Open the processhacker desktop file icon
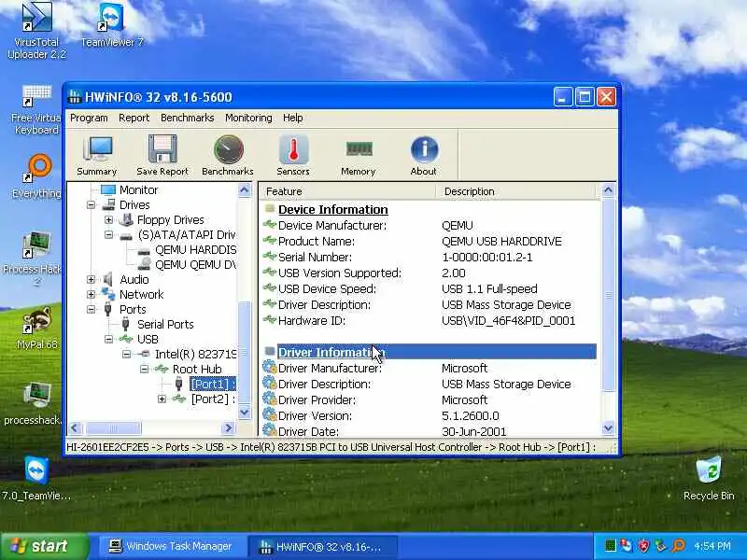The height and width of the screenshot is (560, 747). click(36, 403)
